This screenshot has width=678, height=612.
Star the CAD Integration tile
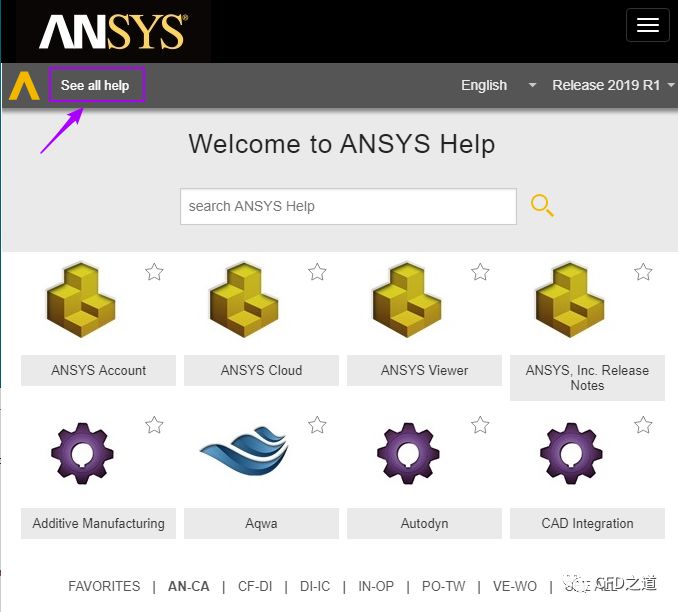[643, 425]
